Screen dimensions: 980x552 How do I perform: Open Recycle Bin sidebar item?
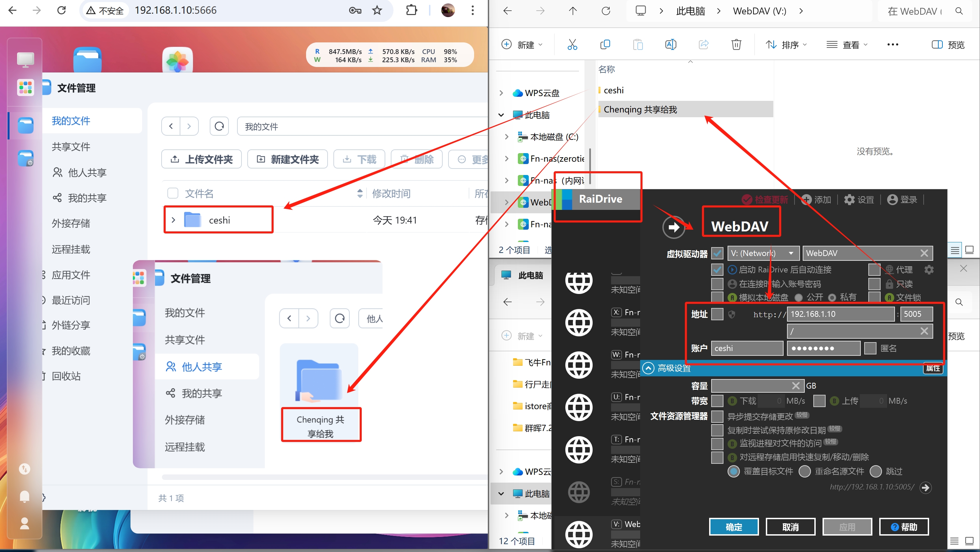(x=66, y=376)
